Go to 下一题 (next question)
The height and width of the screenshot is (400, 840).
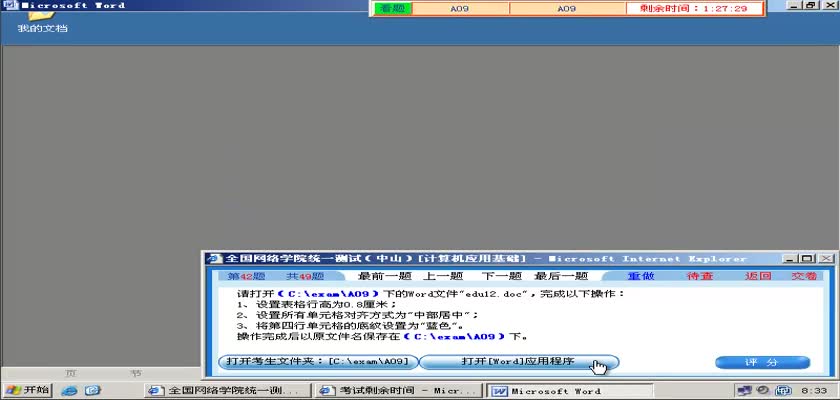pyautogui.click(x=501, y=276)
